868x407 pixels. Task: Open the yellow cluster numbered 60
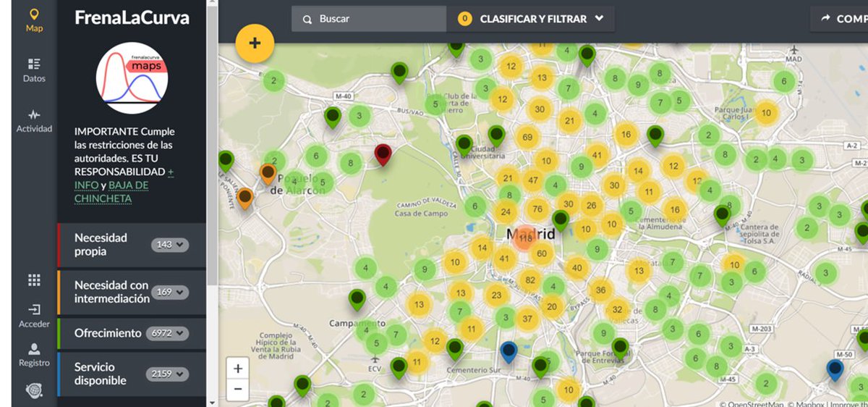pyautogui.click(x=541, y=253)
